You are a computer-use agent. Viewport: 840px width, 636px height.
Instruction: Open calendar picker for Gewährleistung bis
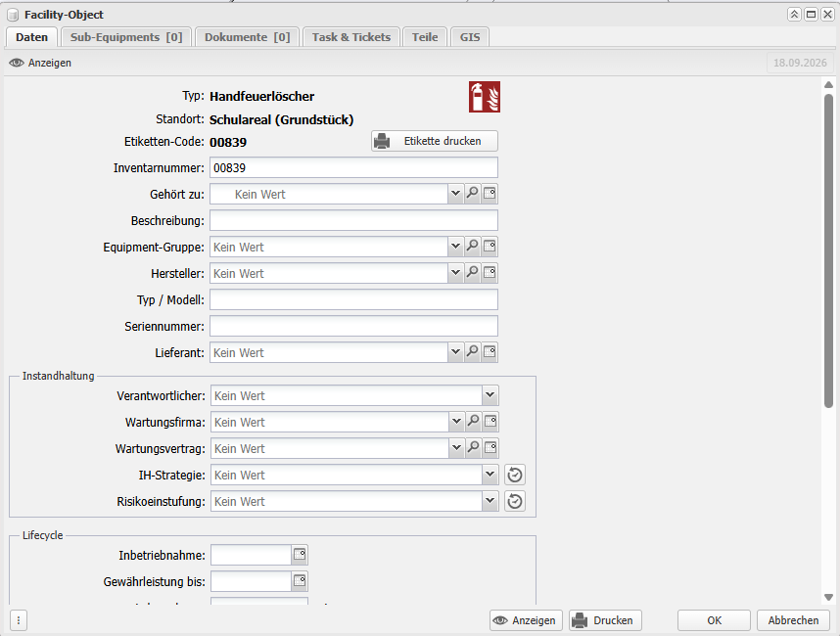tap(300, 581)
